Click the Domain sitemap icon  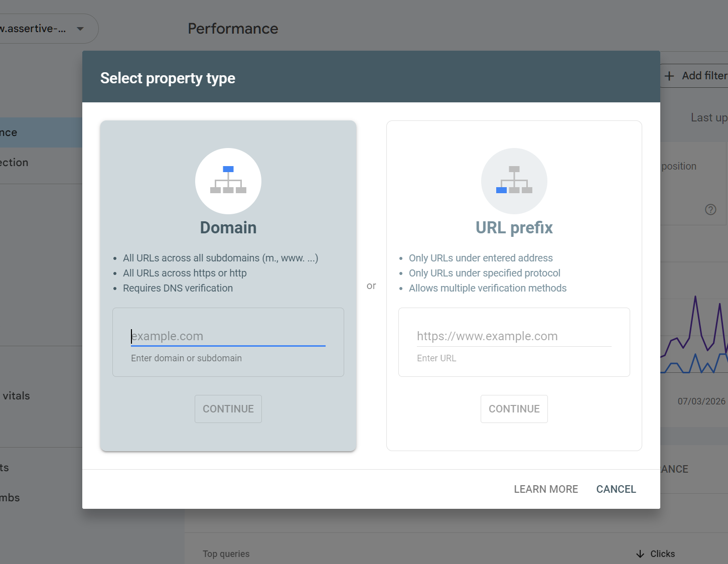[x=228, y=181]
